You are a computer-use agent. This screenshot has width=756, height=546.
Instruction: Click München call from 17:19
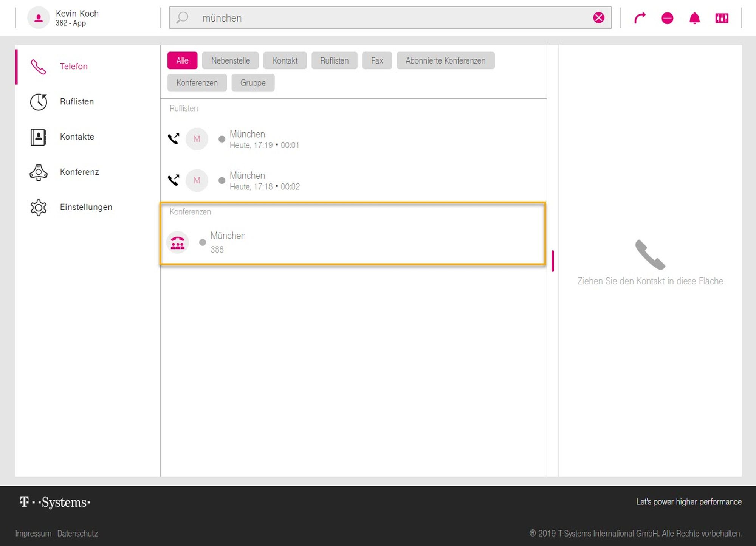[x=264, y=139]
